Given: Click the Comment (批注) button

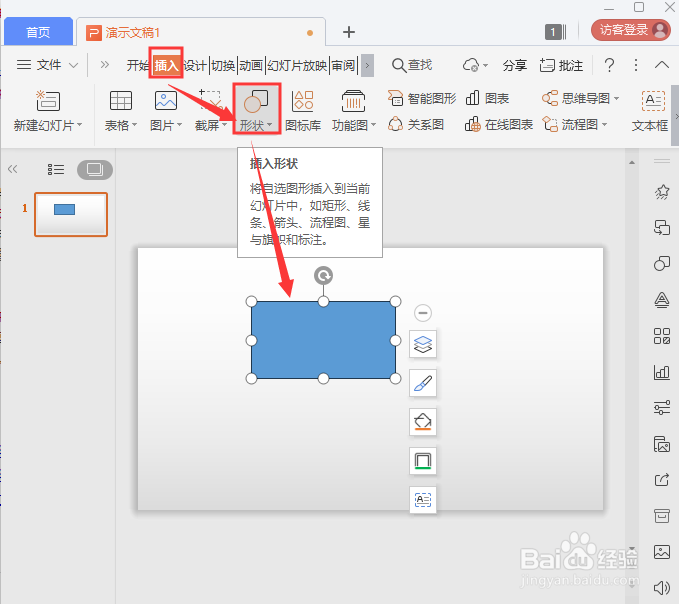Looking at the screenshot, I should [x=561, y=65].
